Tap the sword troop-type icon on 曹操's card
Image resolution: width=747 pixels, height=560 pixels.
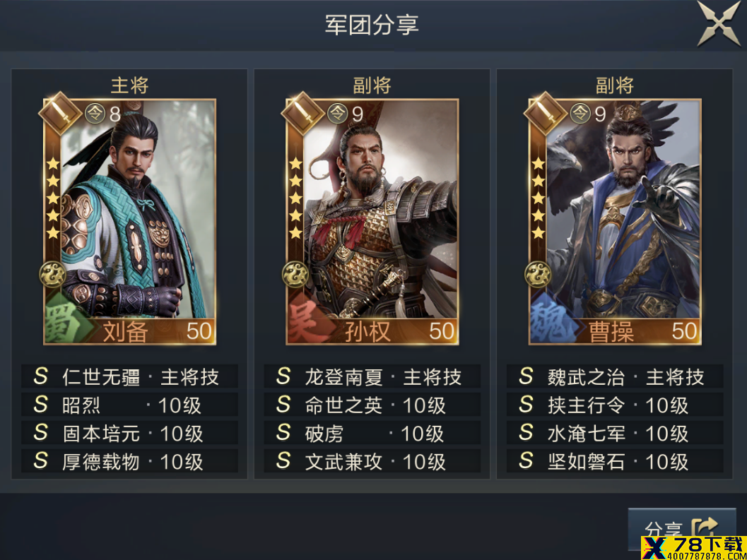[x=545, y=113]
